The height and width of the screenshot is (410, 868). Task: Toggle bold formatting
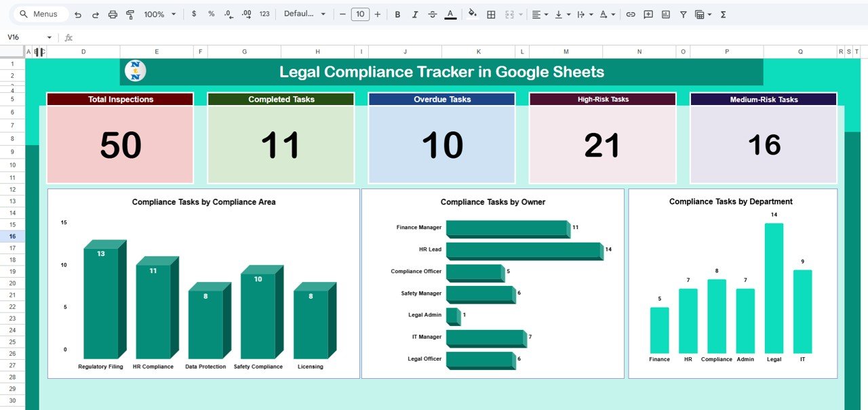click(397, 14)
